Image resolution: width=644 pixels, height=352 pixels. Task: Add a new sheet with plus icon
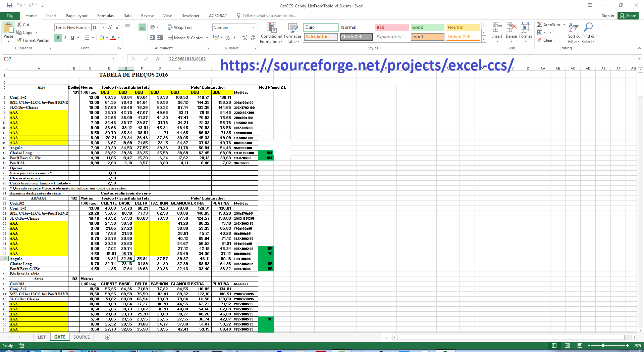click(108, 337)
